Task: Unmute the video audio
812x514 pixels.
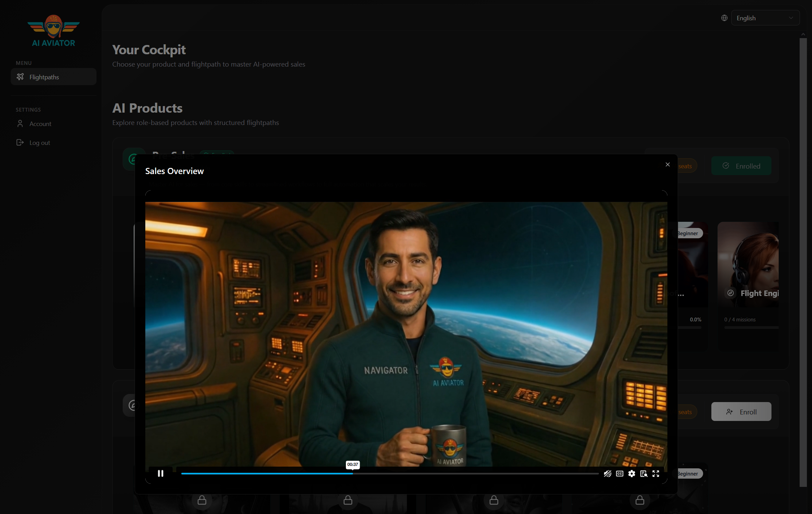Action: (x=607, y=473)
